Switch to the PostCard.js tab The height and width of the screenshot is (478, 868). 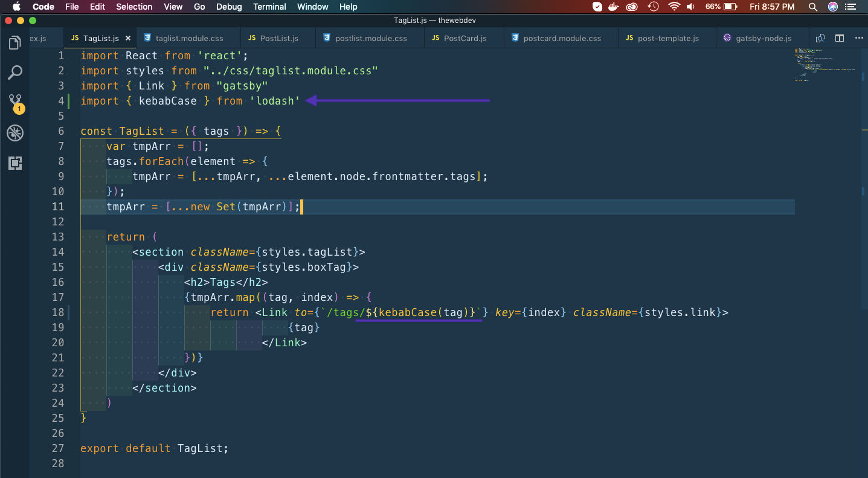click(465, 38)
